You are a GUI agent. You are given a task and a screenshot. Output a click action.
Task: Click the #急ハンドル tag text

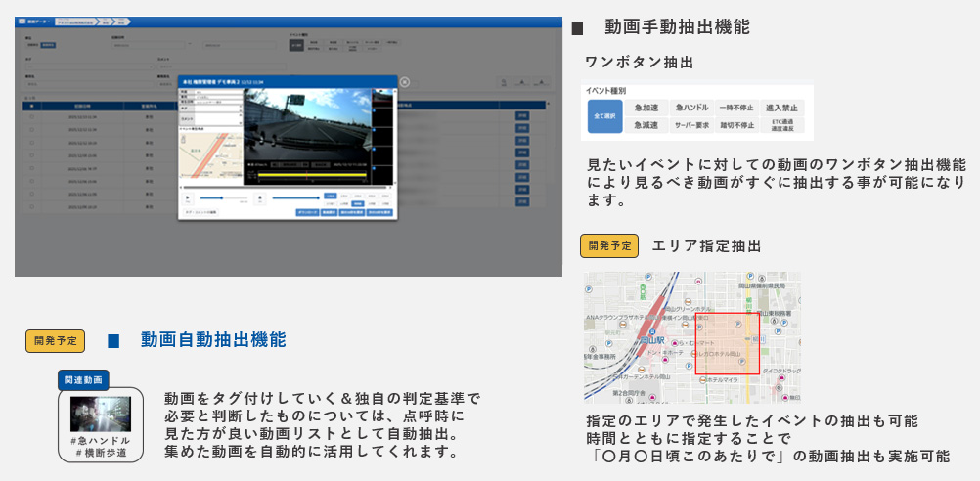click(x=101, y=440)
